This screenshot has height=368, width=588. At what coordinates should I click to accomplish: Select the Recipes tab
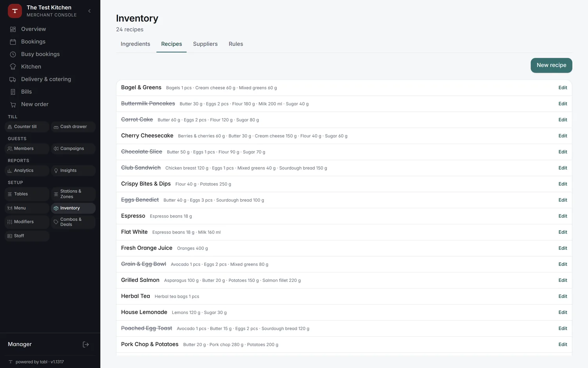pos(171,44)
